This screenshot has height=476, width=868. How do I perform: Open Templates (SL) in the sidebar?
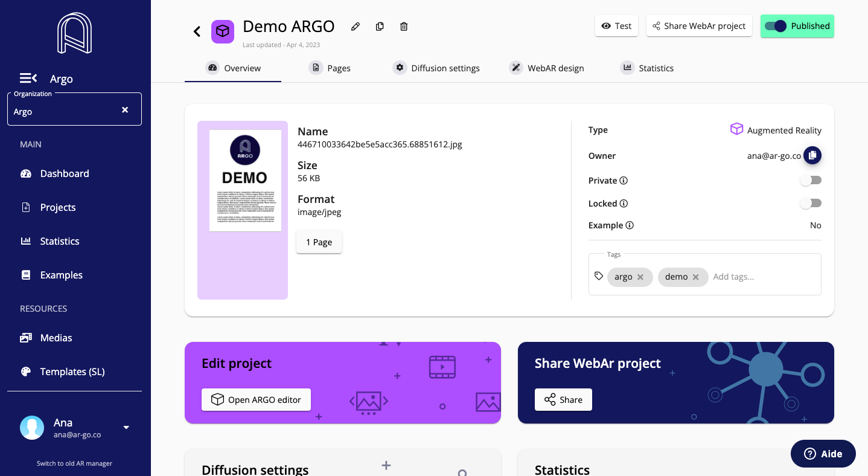click(62, 371)
